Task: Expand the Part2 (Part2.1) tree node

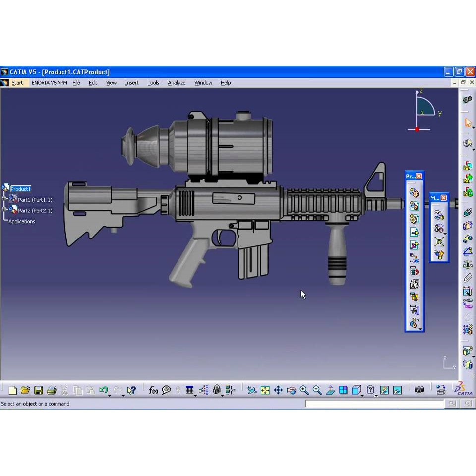Action: pyautogui.click(x=4, y=210)
